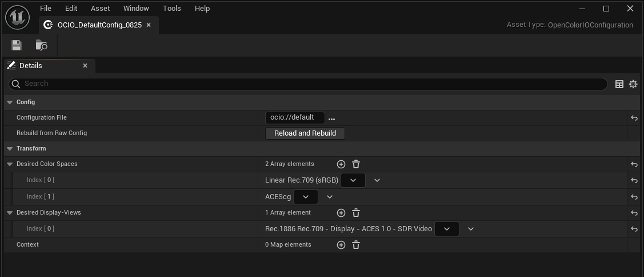Select the OCIO_DefaultConfig_0825 tab

98,25
